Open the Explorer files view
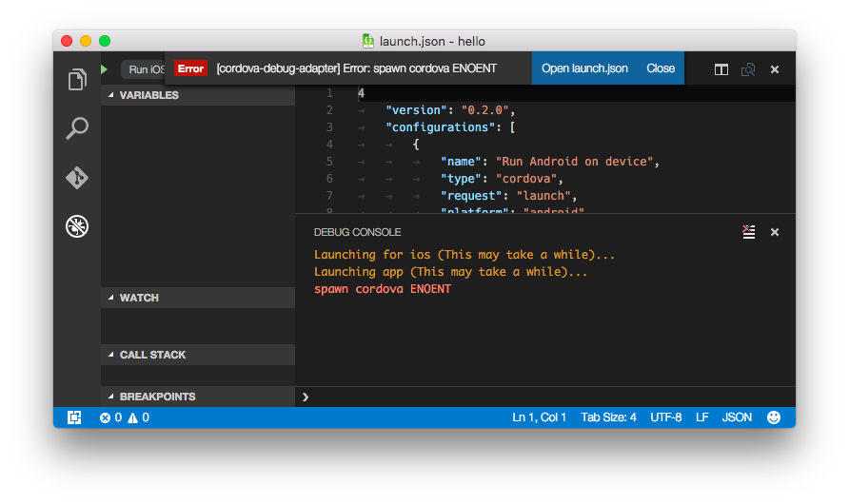 pyautogui.click(x=77, y=80)
